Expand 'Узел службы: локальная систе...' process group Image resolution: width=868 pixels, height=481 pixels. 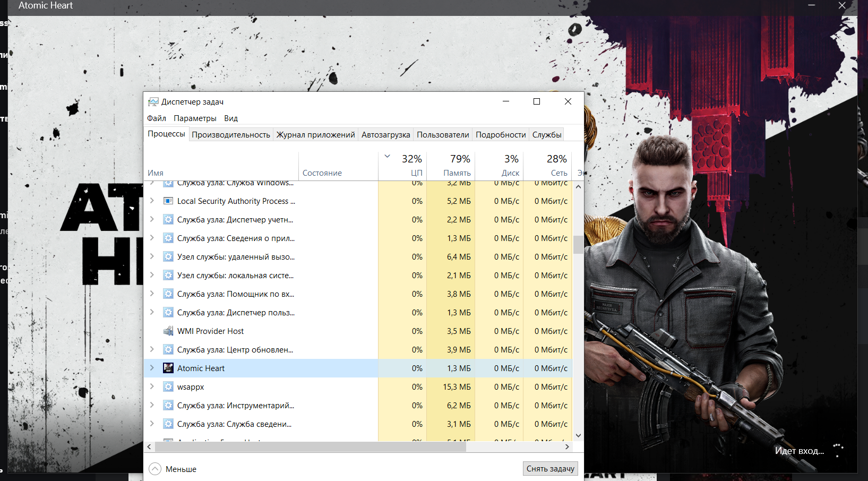click(x=152, y=275)
